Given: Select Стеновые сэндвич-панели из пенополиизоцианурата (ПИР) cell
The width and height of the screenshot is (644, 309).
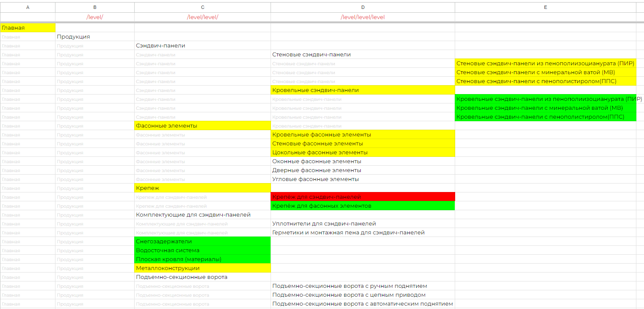Looking at the screenshot, I should [545, 63].
